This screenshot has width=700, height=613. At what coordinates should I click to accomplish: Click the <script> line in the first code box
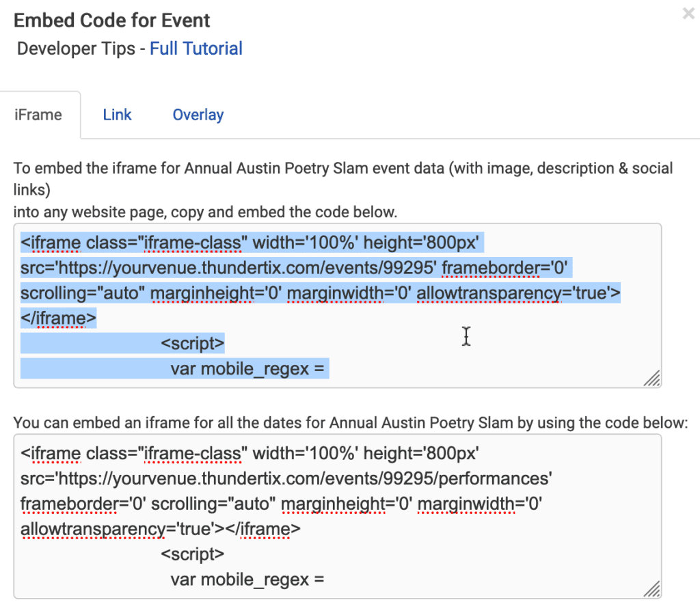point(192,343)
